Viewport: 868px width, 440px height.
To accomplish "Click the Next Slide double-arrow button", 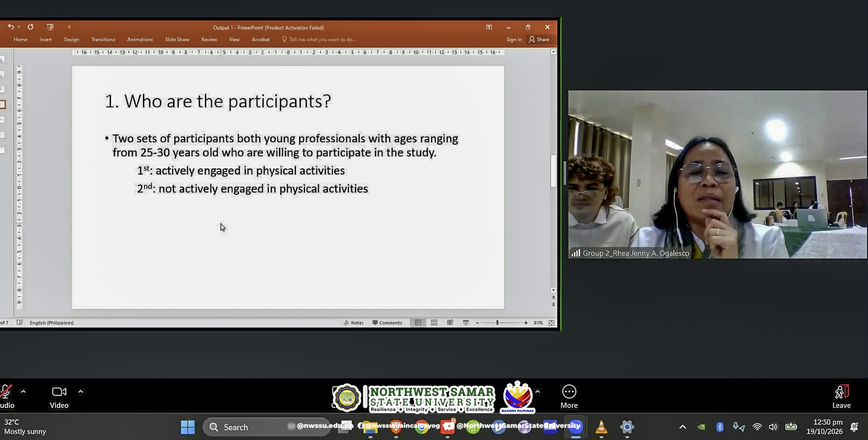I will pyautogui.click(x=553, y=304).
